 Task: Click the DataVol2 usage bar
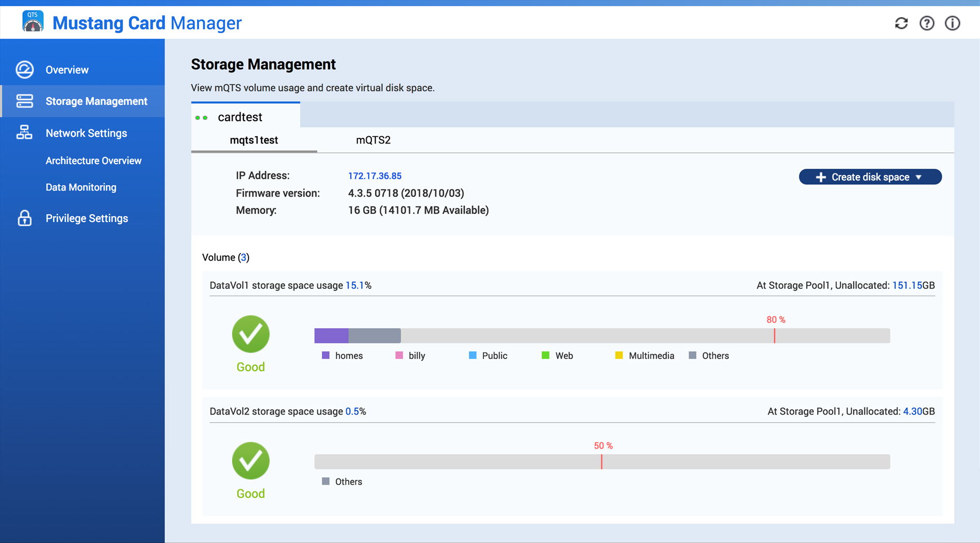point(602,461)
